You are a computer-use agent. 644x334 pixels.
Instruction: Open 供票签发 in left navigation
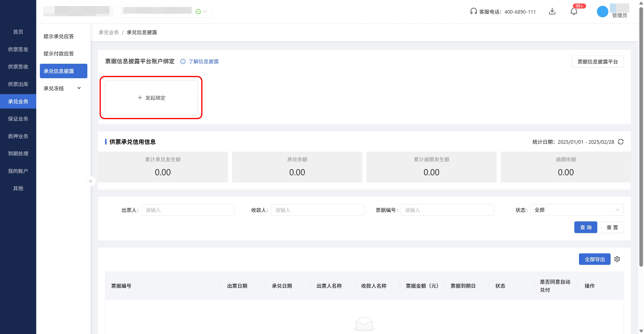pos(18,49)
